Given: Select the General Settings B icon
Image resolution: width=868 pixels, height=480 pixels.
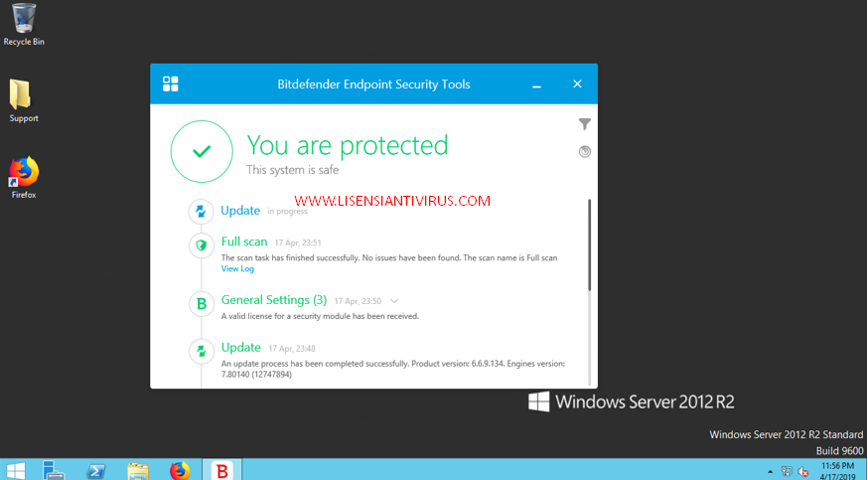Looking at the screenshot, I should (202, 303).
